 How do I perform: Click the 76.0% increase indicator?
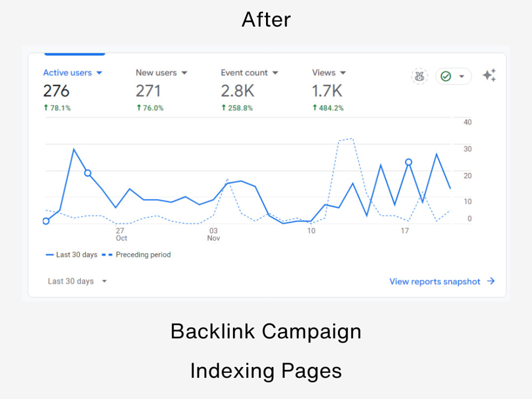coord(149,108)
